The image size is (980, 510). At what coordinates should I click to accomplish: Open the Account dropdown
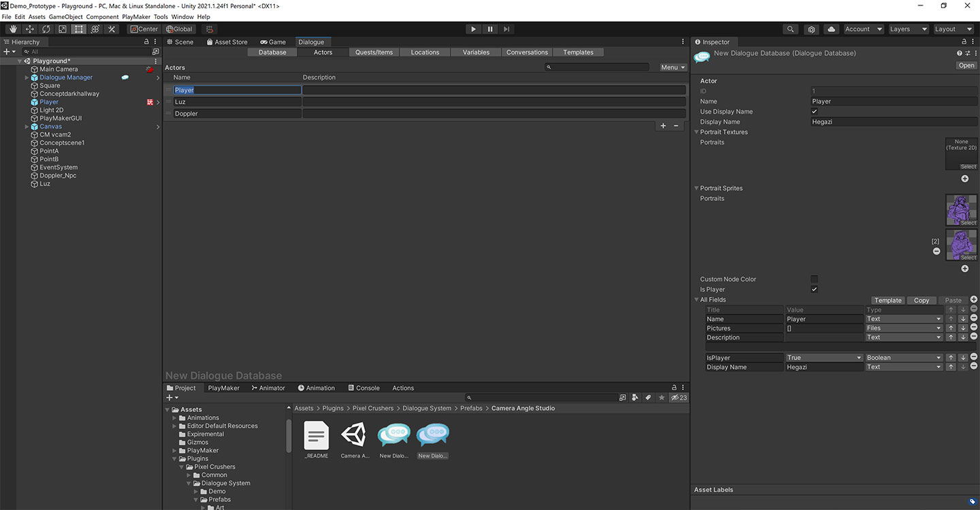[x=863, y=29]
